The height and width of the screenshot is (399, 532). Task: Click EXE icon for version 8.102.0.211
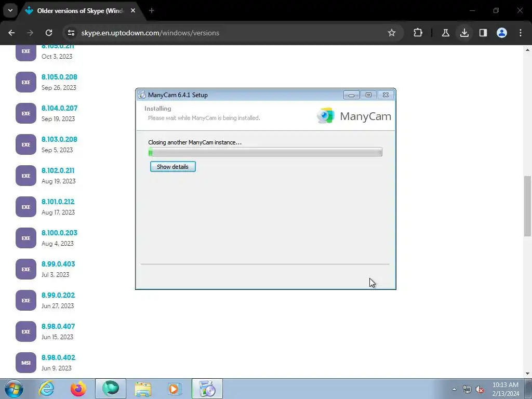(26, 176)
